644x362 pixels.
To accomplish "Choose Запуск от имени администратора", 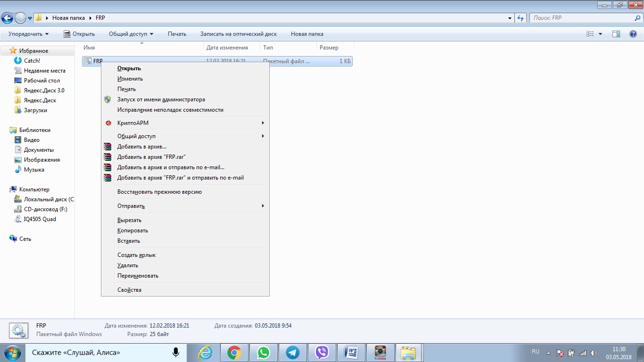I will tap(161, 99).
